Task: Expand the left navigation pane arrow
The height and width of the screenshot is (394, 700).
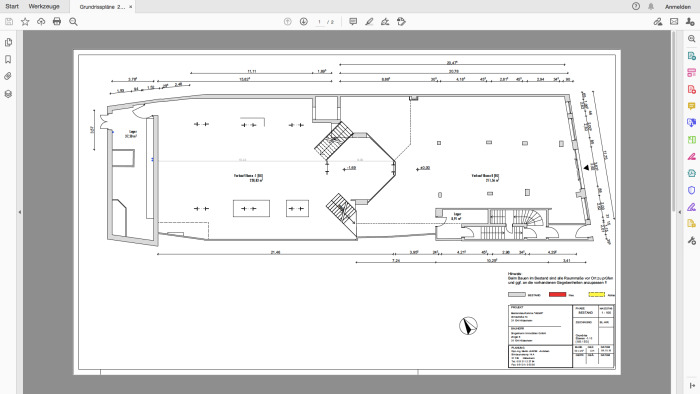Action: click(x=20, y=212)
